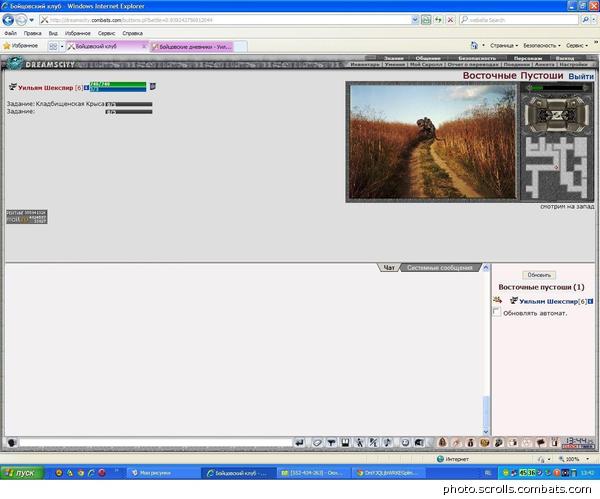
Task: Click the Знания game menu
Action: tap(393, 58)
